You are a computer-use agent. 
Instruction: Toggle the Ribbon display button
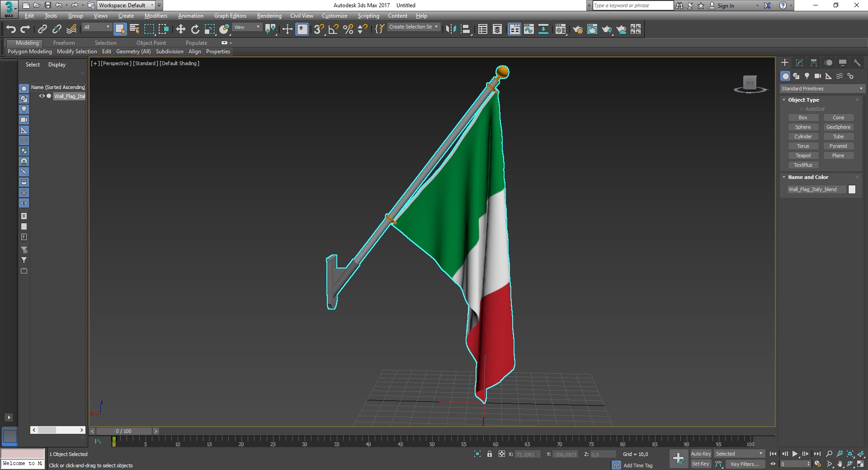coord(514,29)
